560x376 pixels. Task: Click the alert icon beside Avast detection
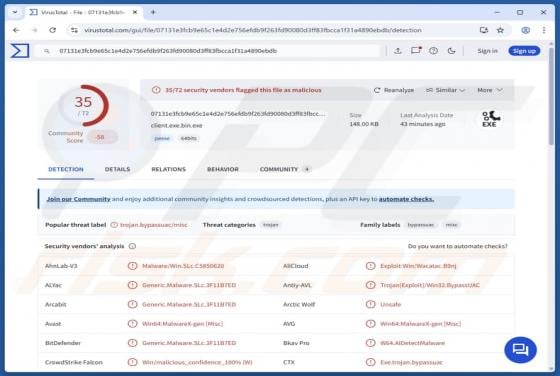(x=132, y=324)
